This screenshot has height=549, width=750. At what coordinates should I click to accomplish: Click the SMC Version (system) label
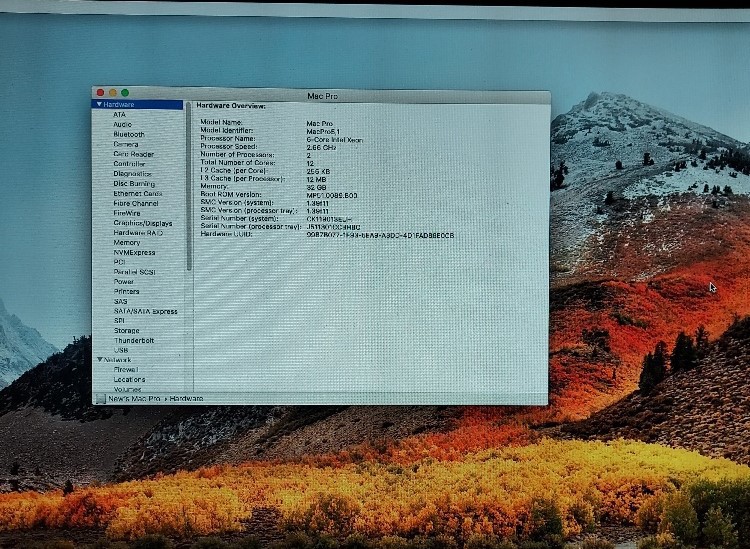(237, 202)
